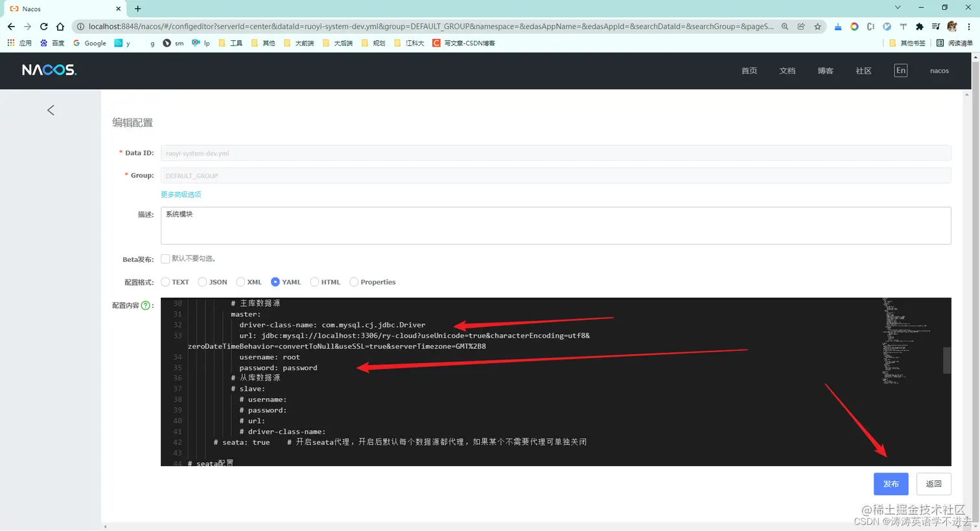
Task: Open 工具 bookmark folder
Action: (230, 43)
